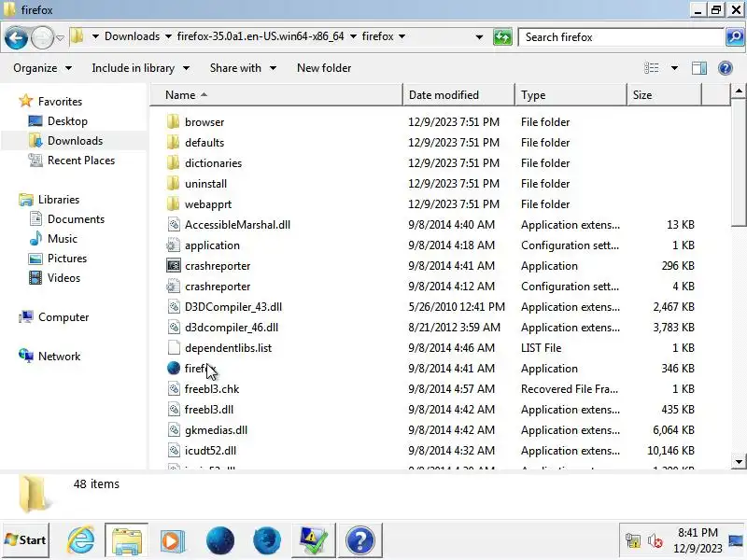The image size is (747, 560).
Task: Click the Downloads breadcrumb in address bar
Action: click(x=132, y=36)
